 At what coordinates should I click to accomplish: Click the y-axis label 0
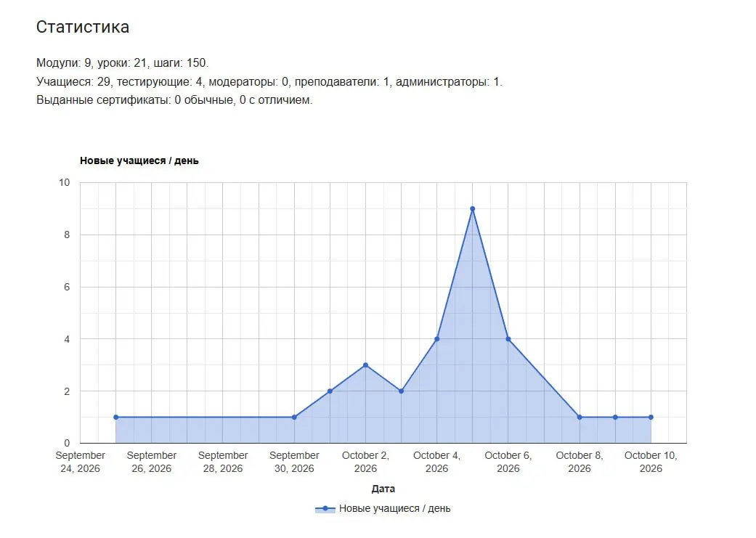coord(67,443)
